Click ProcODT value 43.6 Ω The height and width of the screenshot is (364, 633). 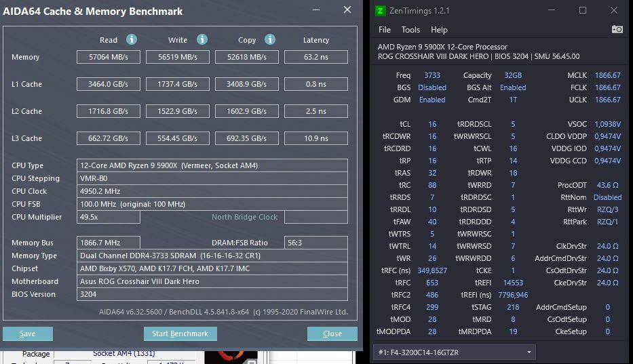pos(608,185)
